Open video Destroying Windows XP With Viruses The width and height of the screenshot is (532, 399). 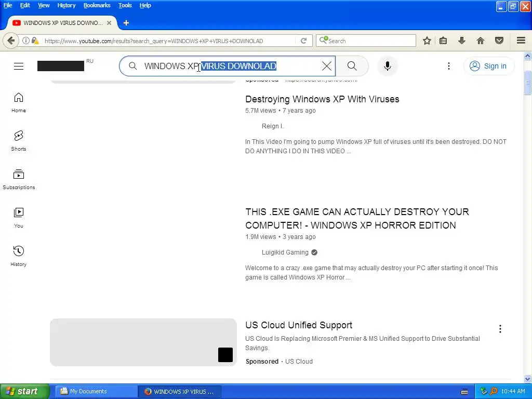322,99
